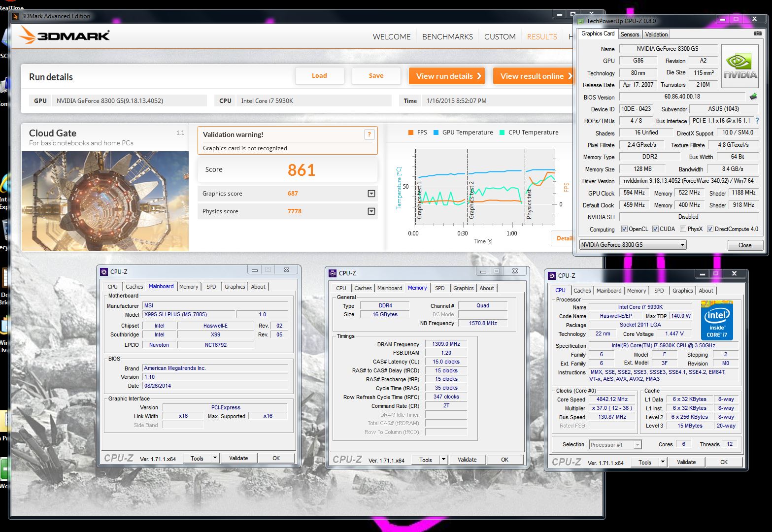Click View run details button

[x=447, y=76]
